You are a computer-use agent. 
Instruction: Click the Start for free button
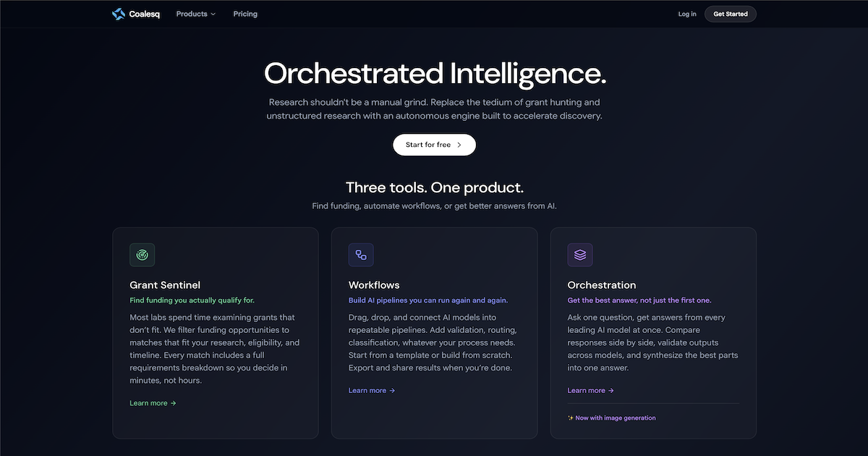pyautogui.click(x=434, y=145)
